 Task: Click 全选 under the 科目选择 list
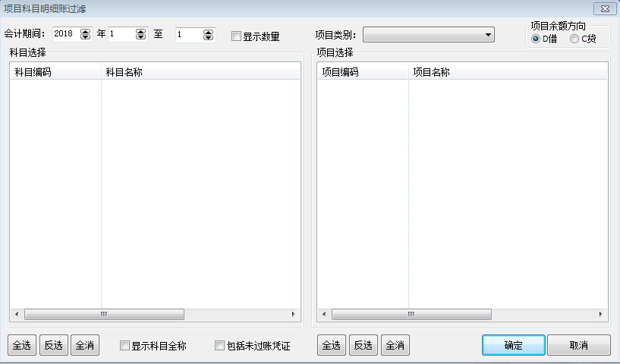pyautogui.click(x=21, y=346)
